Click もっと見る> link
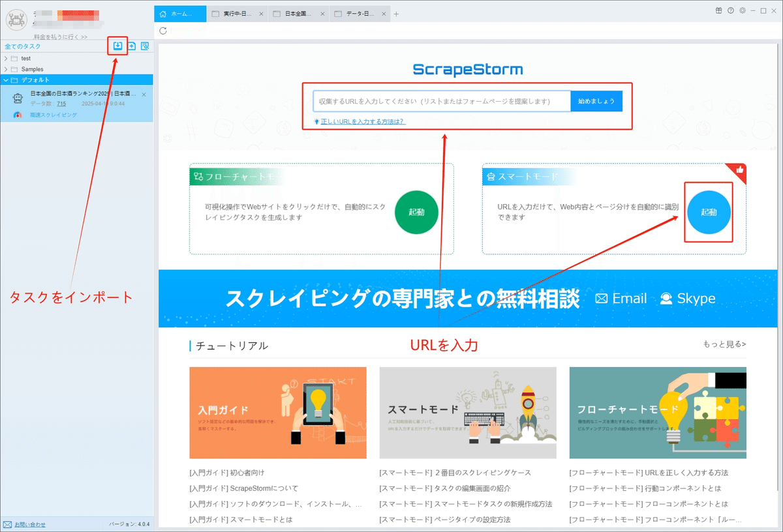 tap(724, 344)
